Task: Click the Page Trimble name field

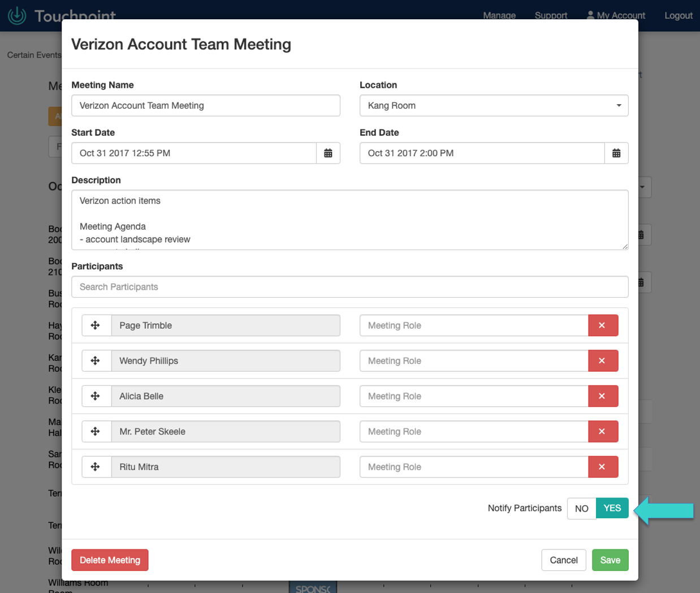Action: click(226, 325)
